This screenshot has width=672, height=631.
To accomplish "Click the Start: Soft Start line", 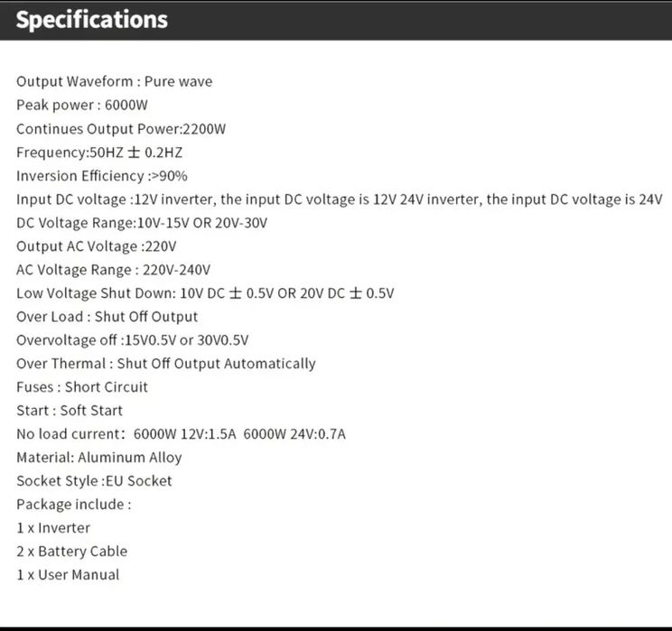I will point(70,411).
